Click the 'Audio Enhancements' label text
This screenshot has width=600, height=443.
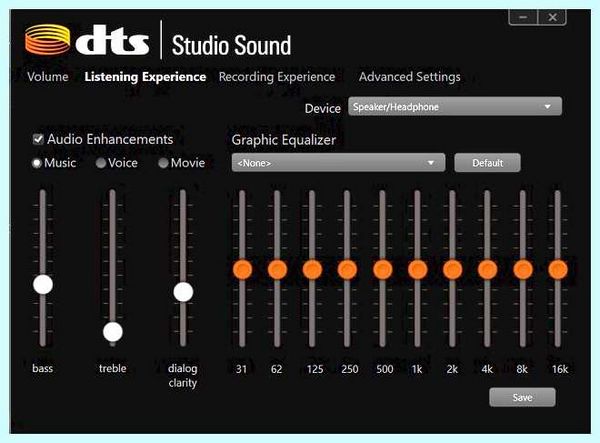(110, 139)
